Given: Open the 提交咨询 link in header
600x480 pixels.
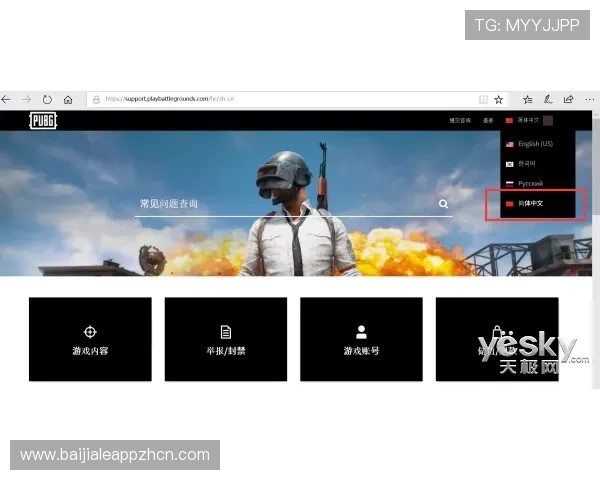Looking at the screenshot, I should (x=460, y=121).
